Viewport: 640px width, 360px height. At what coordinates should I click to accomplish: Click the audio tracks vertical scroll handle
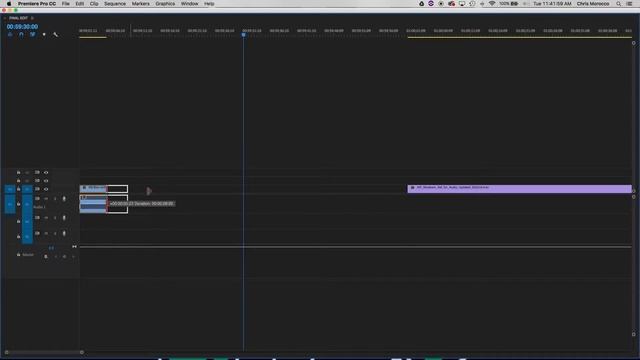[633, 197]
